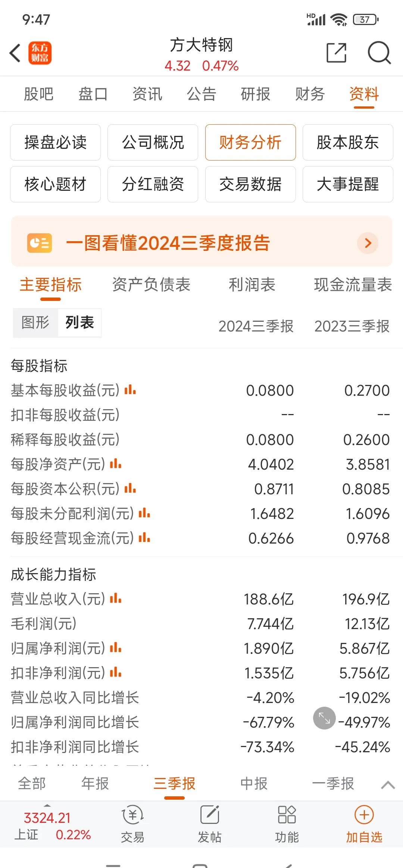Image resolution: width=403 pixels, height=868 pixels.
Task: Switch to 公告 tab
Action: [x=201, y=94]
